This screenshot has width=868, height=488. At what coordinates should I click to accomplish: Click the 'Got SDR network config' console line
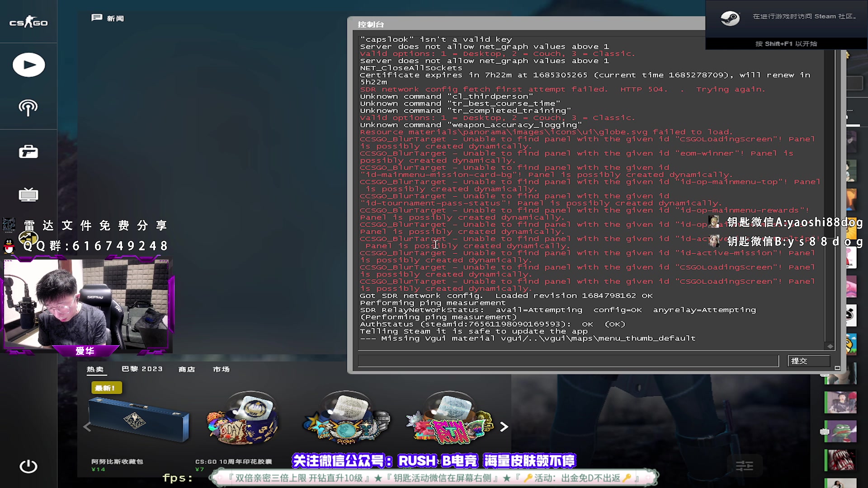[x=506, y=296]
